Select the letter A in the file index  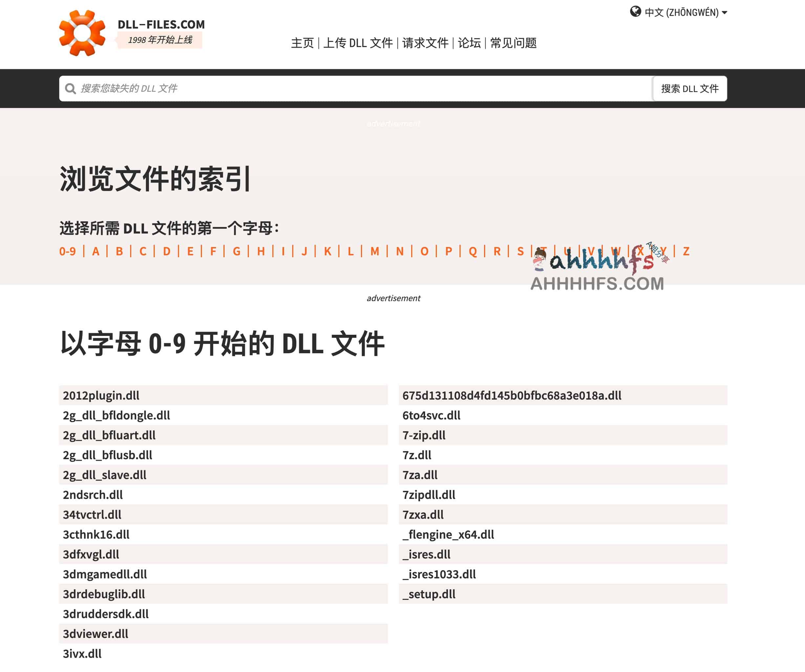pyautogui.click(x=96, y=251)
